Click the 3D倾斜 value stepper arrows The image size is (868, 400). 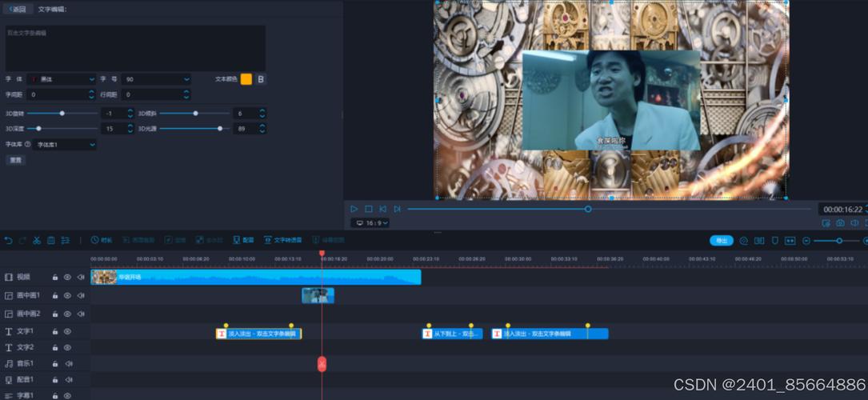tap(262, 113)
